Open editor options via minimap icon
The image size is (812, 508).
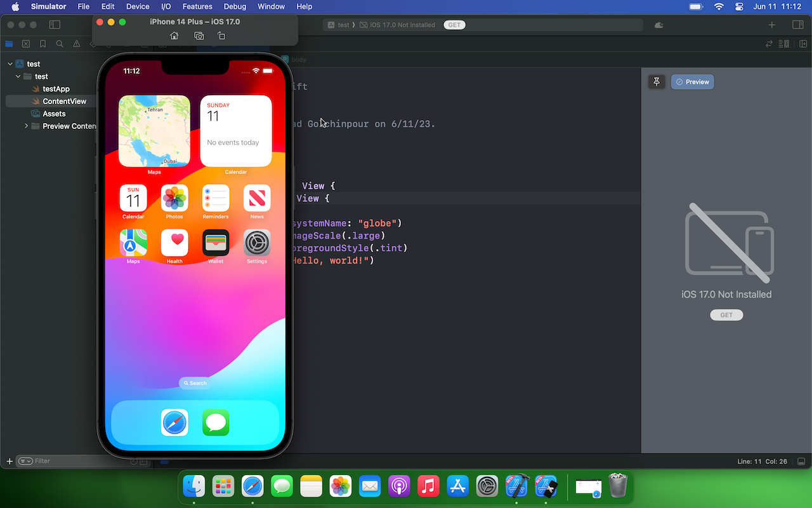pyautogui.click(x=783, y=44)
